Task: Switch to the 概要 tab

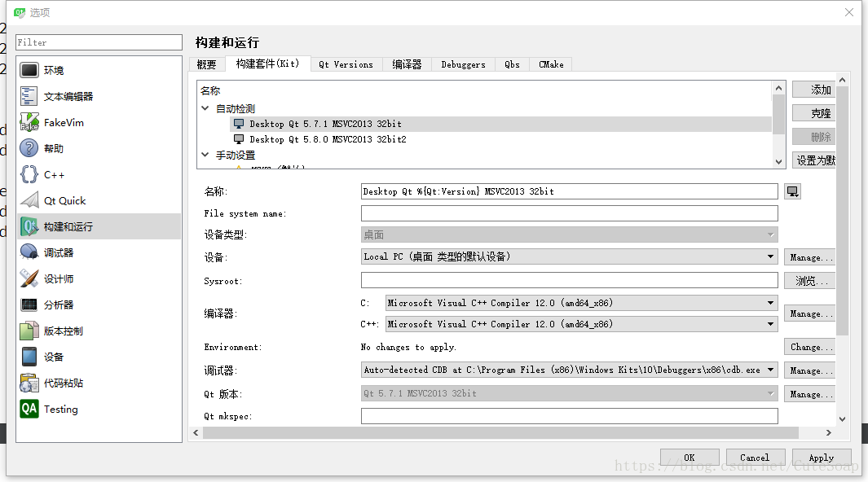Action: pos(207,64)
